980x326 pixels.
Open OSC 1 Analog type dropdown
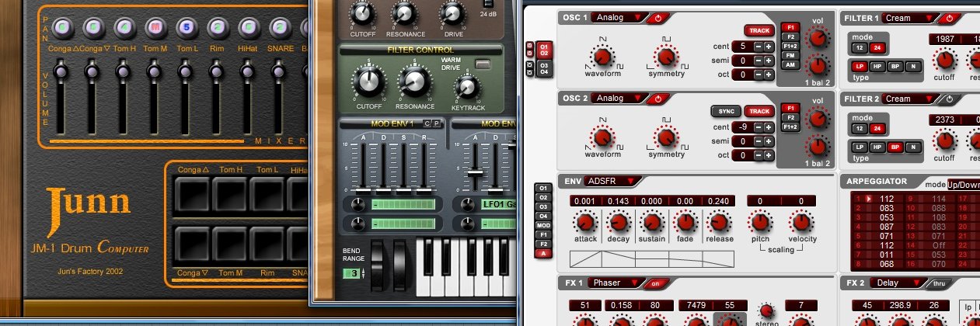pos(619,17)
